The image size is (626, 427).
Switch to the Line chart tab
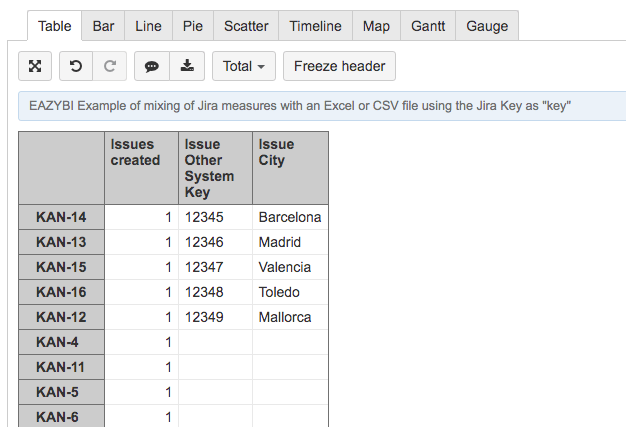point(148,26)
